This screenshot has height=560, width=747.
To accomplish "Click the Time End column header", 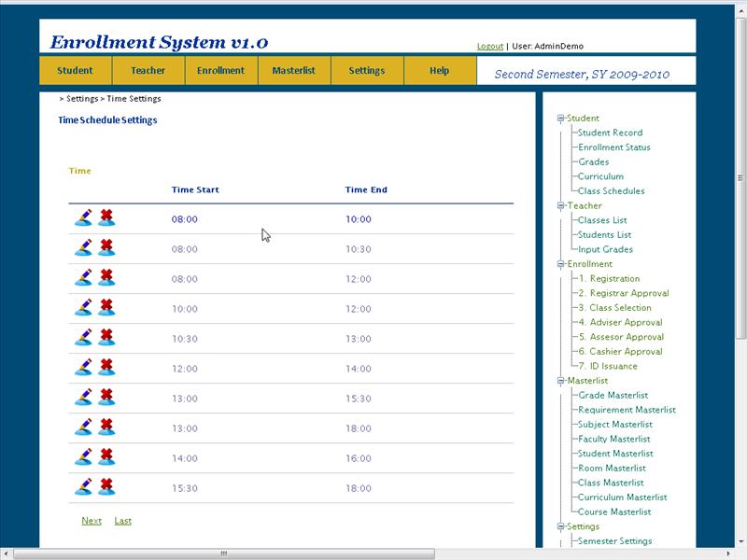I will coord(366,189).
